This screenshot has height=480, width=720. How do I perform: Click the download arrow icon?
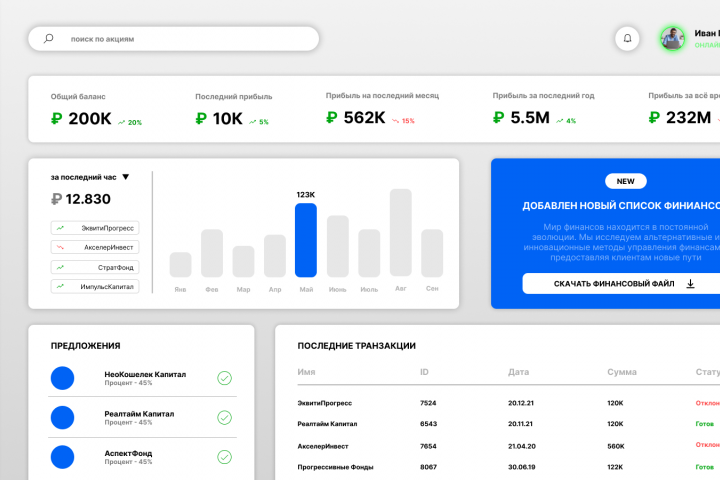tap(690, 284)
